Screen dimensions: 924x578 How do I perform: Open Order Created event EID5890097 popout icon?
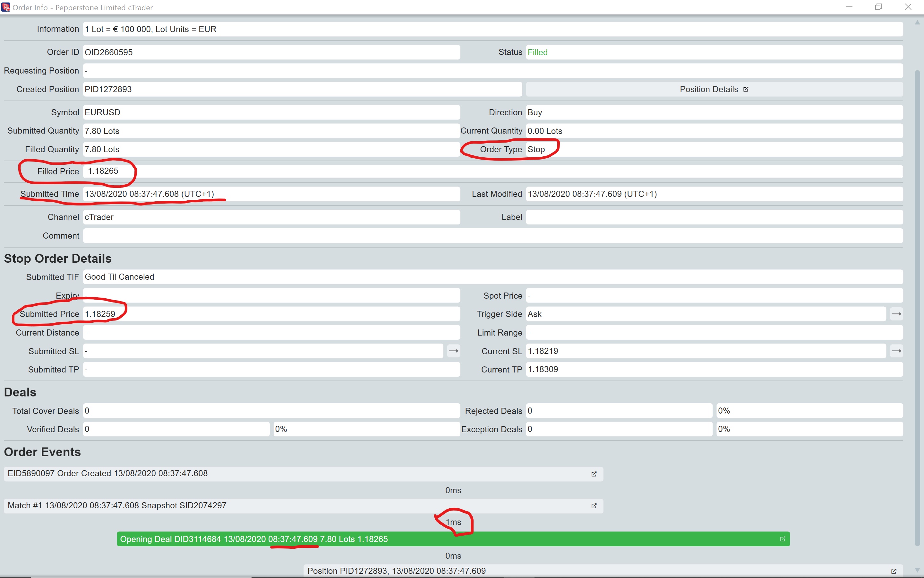point(594,474)
